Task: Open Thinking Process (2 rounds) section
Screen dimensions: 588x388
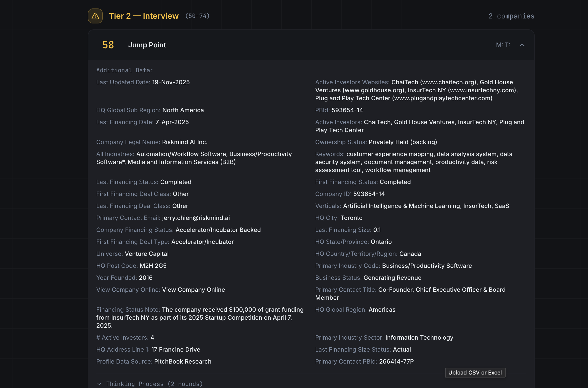Action: click(154, 384)
